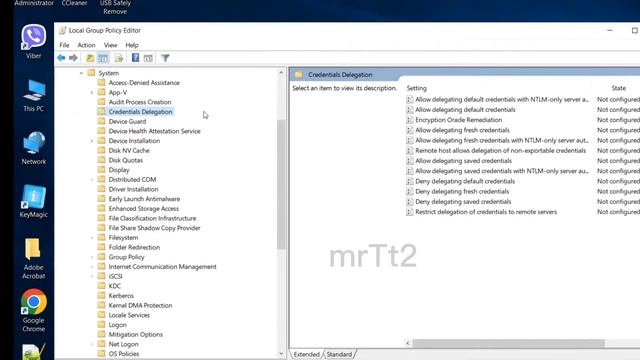
Task: Open the Action menu
Action: [x=86, y=45]
